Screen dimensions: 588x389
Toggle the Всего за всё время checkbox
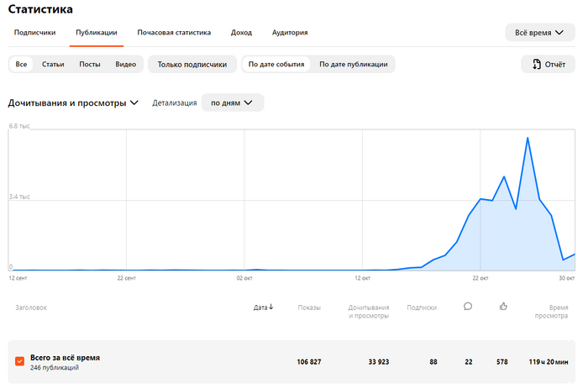(x=20, y=361)
